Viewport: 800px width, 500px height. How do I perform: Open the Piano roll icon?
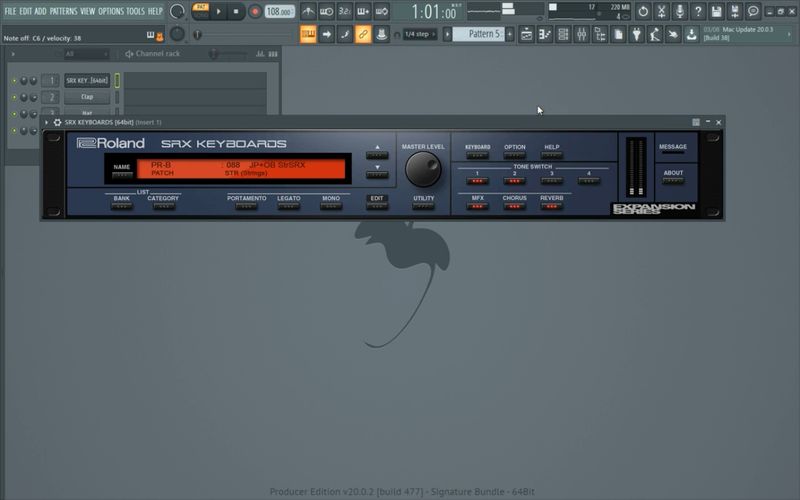pyautogui.click(x=545, y=34)
